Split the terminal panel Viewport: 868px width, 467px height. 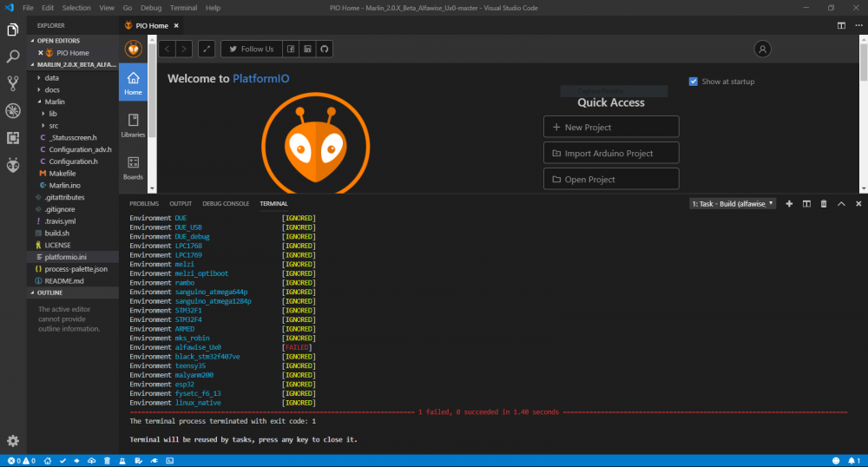point(806,204)
